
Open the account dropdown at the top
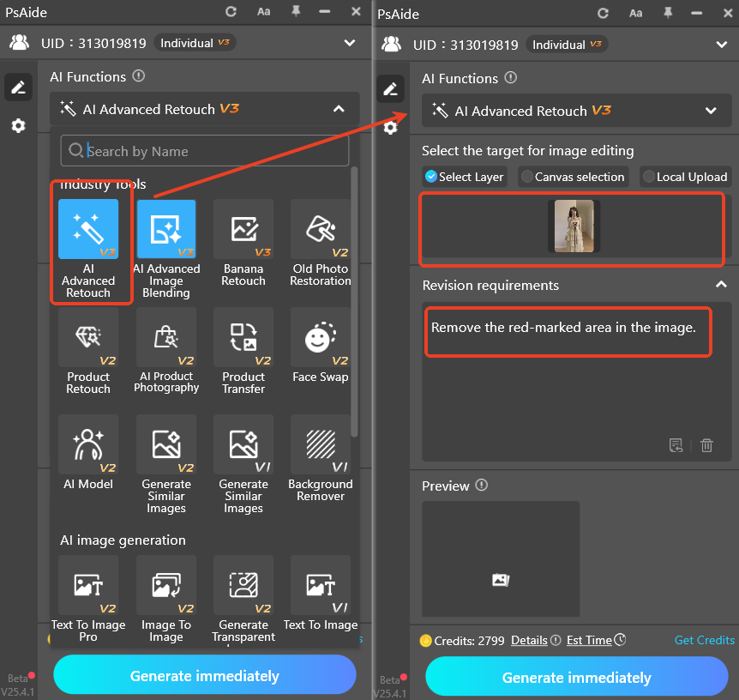[x=722, y=43]
